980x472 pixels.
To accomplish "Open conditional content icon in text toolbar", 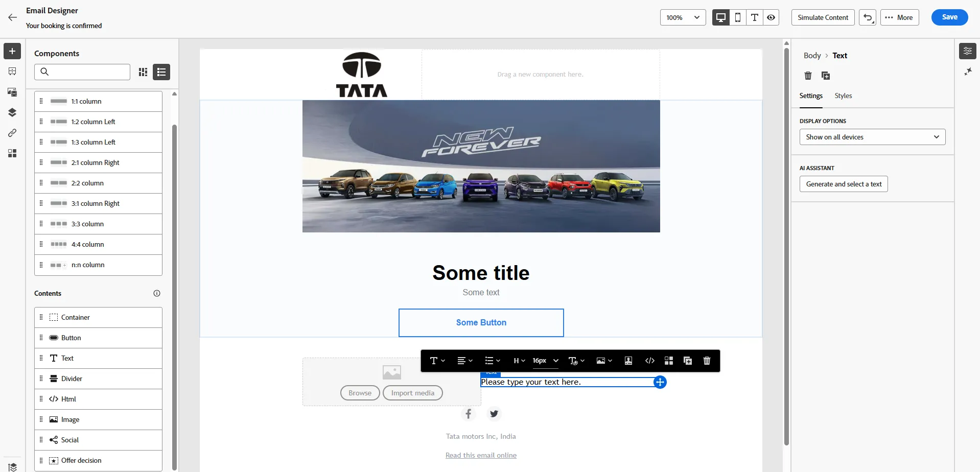I will click(x=668, y=361).
